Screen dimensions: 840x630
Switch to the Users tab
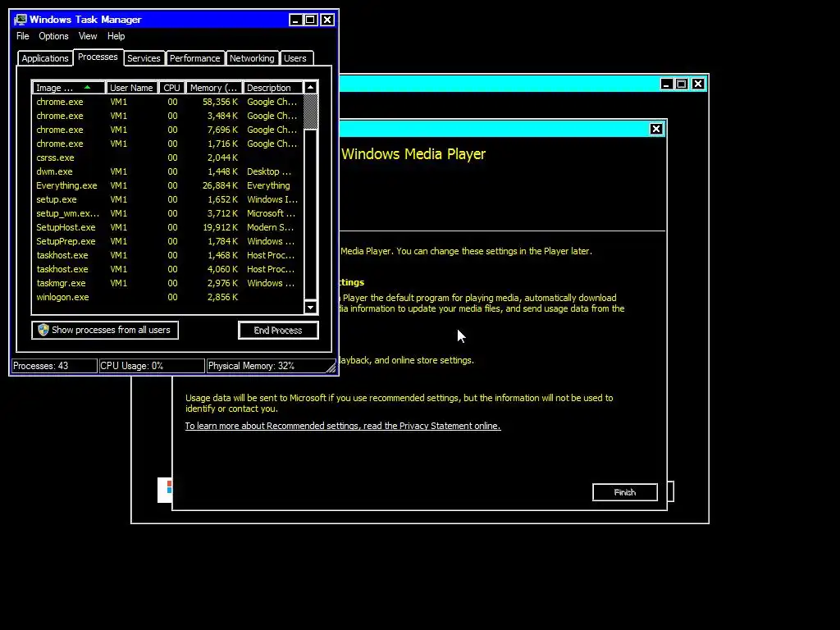[x=295, y=58]
